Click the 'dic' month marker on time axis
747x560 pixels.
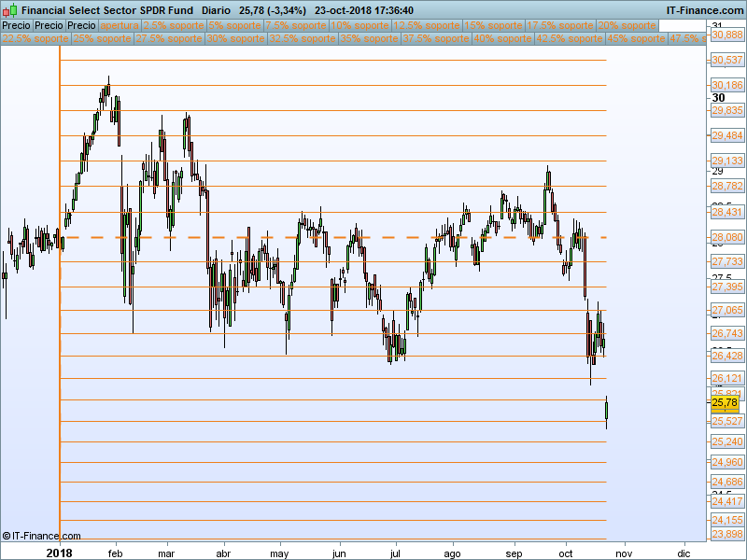(684, 553)
